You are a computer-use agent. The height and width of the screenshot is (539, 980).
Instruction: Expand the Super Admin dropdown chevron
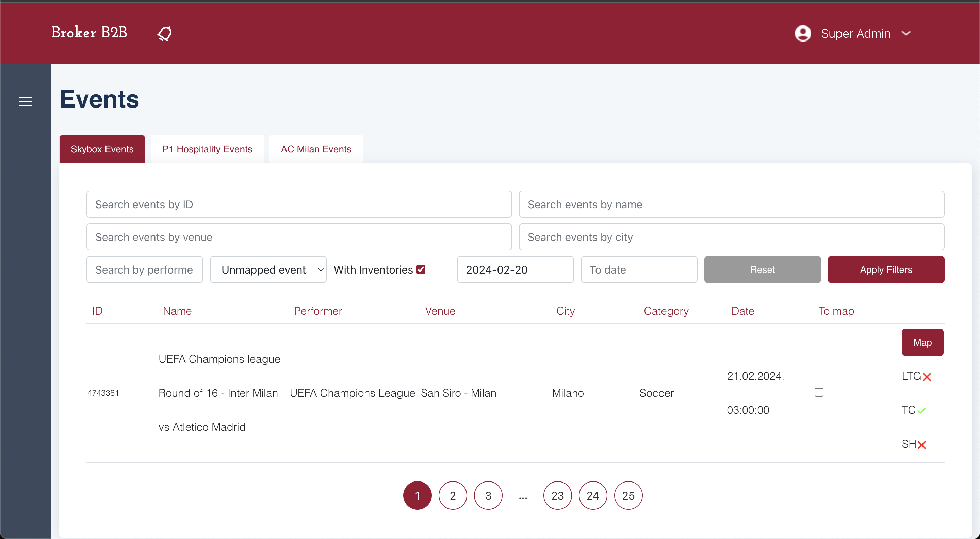click(x=906, y=33)
